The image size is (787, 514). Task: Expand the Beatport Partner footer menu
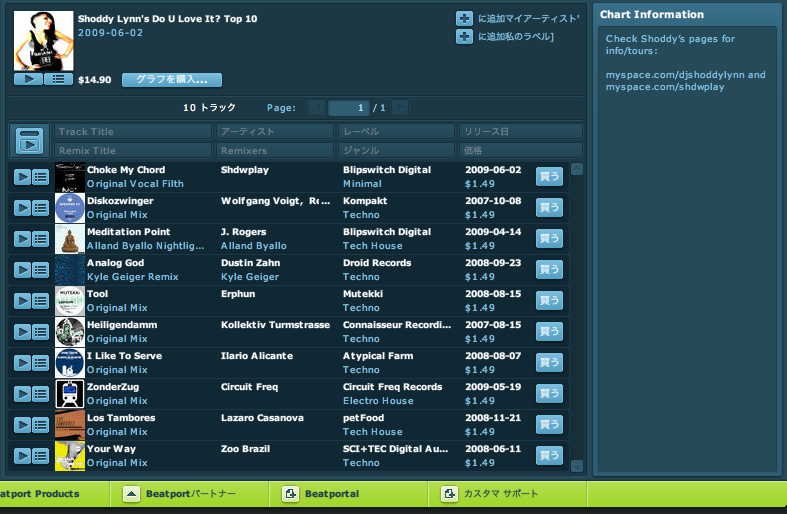point(132,494)
